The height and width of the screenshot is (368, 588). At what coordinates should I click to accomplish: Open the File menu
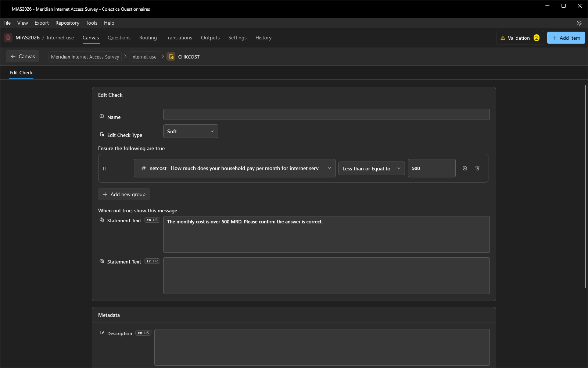coord(7,23)
